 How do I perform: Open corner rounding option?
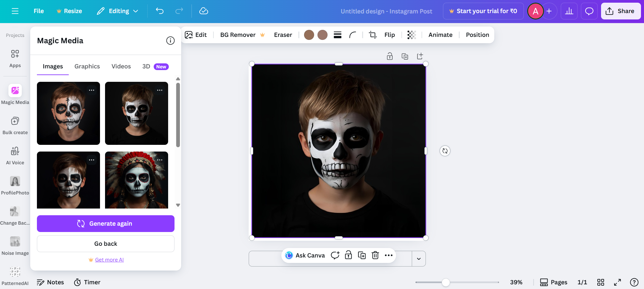352,35
